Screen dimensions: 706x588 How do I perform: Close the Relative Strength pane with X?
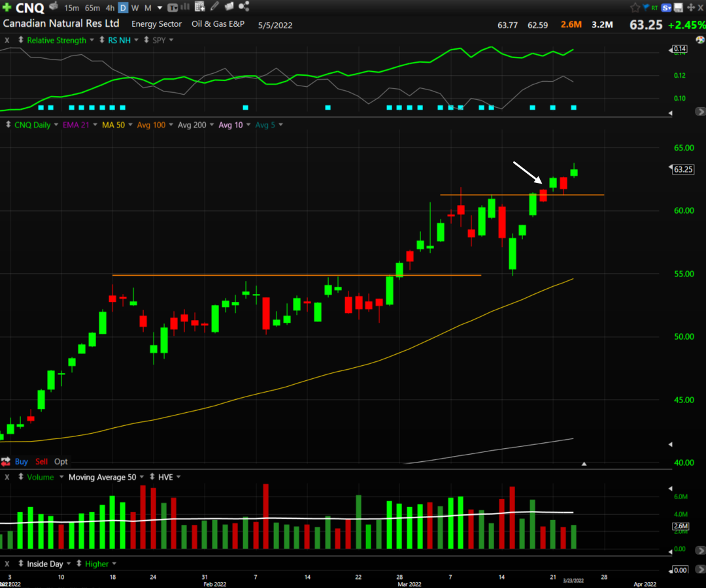point(7,40)
